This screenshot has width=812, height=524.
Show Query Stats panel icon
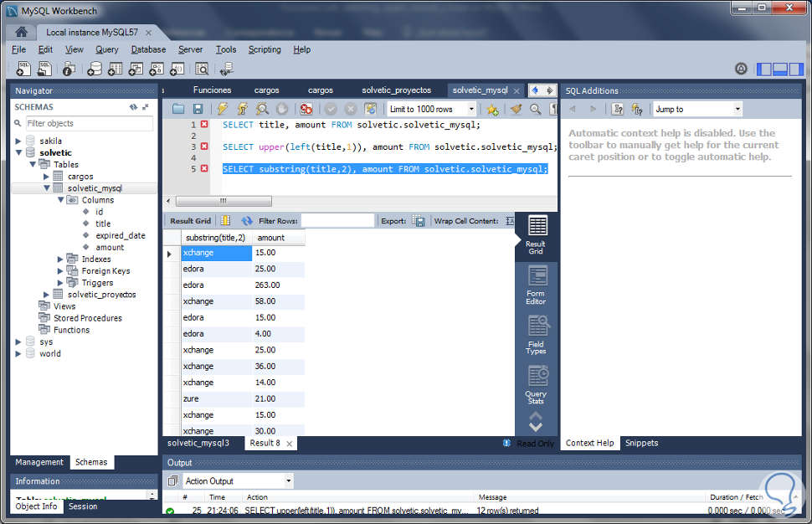(x=536, y=384)
